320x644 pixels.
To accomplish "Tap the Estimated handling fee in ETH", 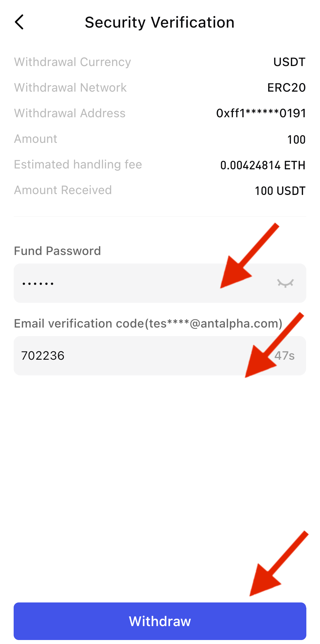I will (263, 165).
